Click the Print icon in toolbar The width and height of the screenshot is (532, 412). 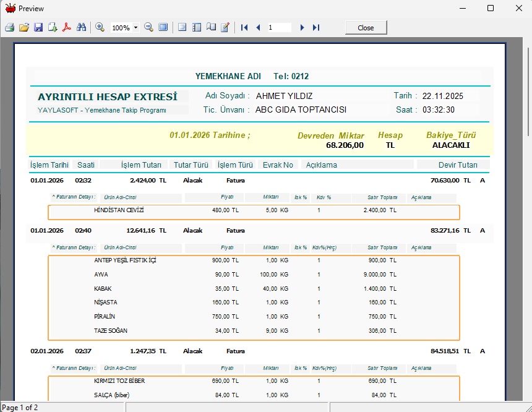point(9,28)
